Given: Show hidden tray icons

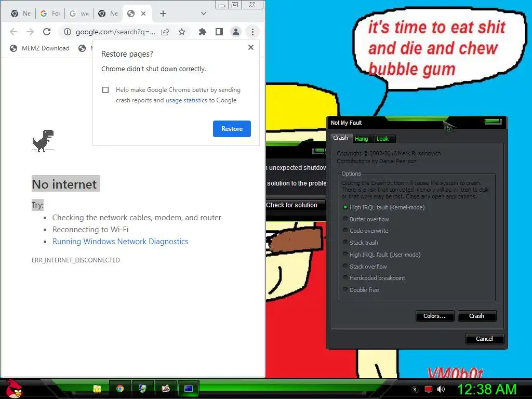Looking at the screenshot, I should [x=415, y=390].
